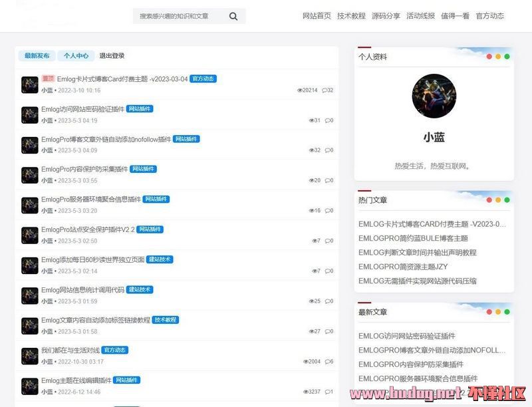The height and width of the screenshot is (407, 532).
Task: Open EMLOG判断文章时间并输出声明教程 in 热门文章
Action: click(418, 253)
